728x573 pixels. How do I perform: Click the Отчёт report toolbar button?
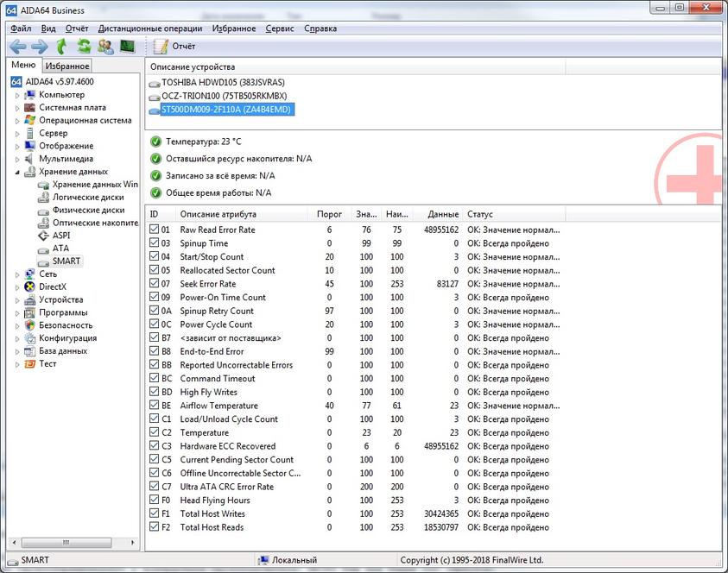(x=174, y=46)
